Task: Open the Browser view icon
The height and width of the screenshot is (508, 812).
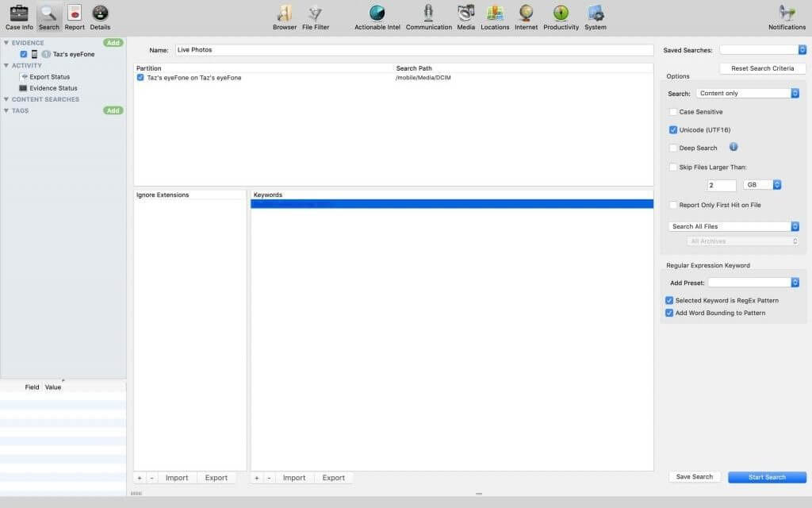Action: coord(284,13)
